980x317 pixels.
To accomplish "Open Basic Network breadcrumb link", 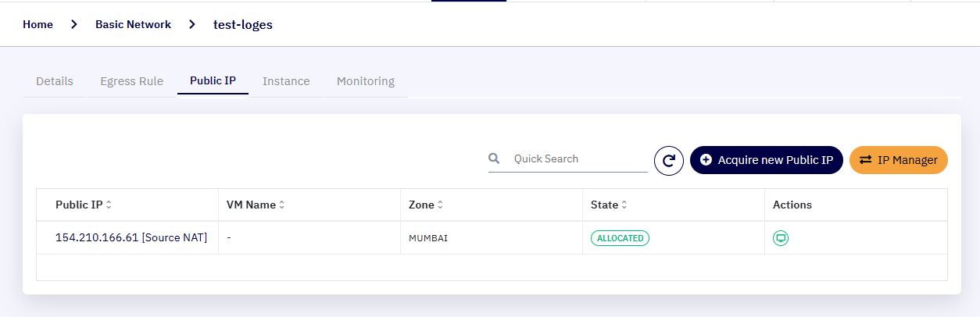I will point(133,24).
